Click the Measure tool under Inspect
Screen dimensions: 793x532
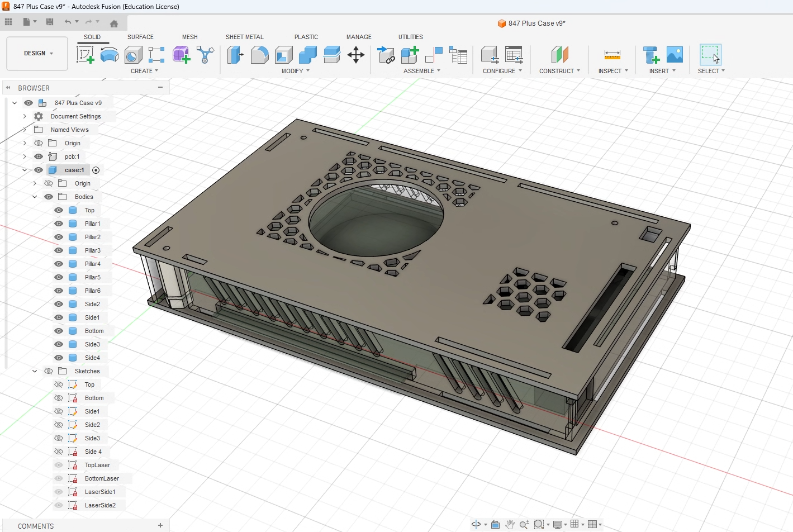click(612, 55)
